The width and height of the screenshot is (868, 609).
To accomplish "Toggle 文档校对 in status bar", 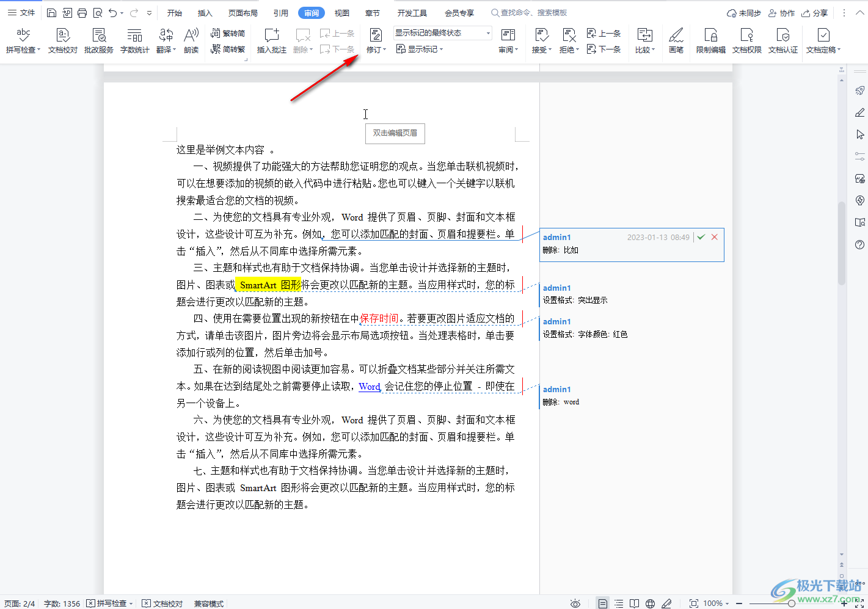I will pyautogui.click(x=162, y=604).
